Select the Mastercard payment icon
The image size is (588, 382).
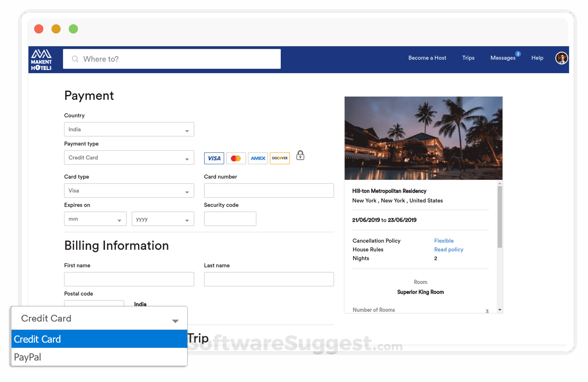(x=236, y=158)
